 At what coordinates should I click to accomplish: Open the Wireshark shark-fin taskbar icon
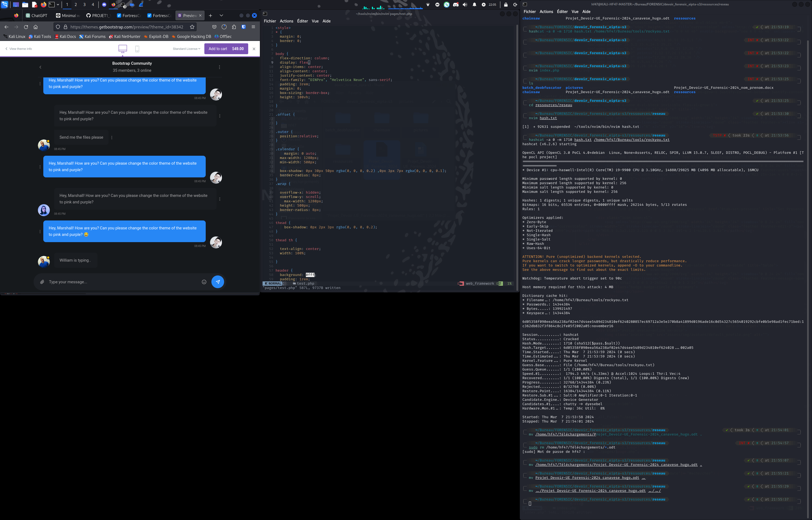point(141,5)
